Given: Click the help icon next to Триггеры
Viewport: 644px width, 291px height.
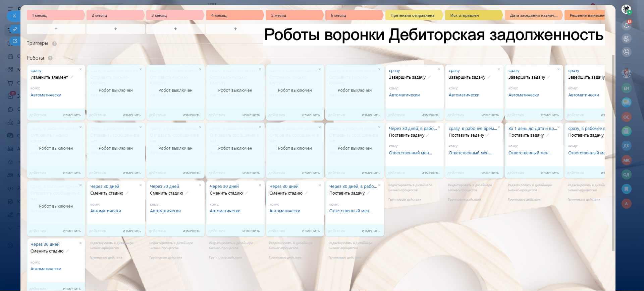Looking at the screenshot, I should 54,44.
